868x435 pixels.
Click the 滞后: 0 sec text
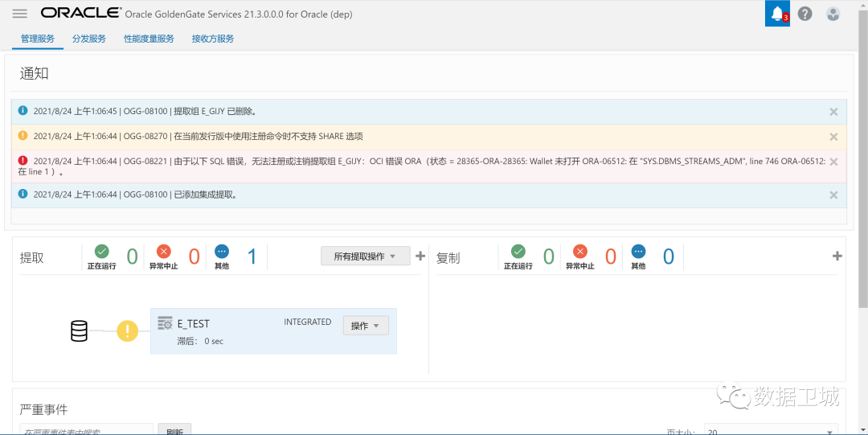click(200, 342)
